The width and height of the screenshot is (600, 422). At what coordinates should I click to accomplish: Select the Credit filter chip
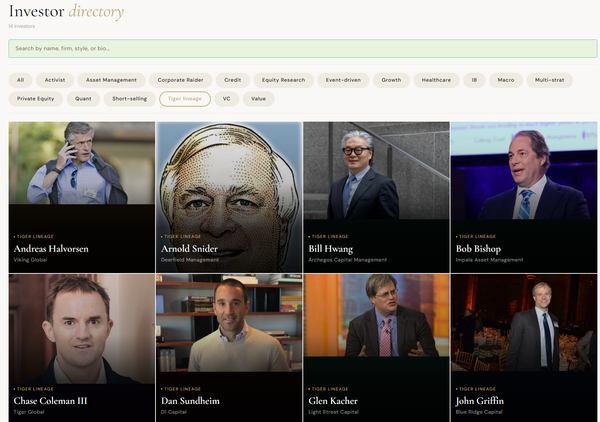point(233,80)
